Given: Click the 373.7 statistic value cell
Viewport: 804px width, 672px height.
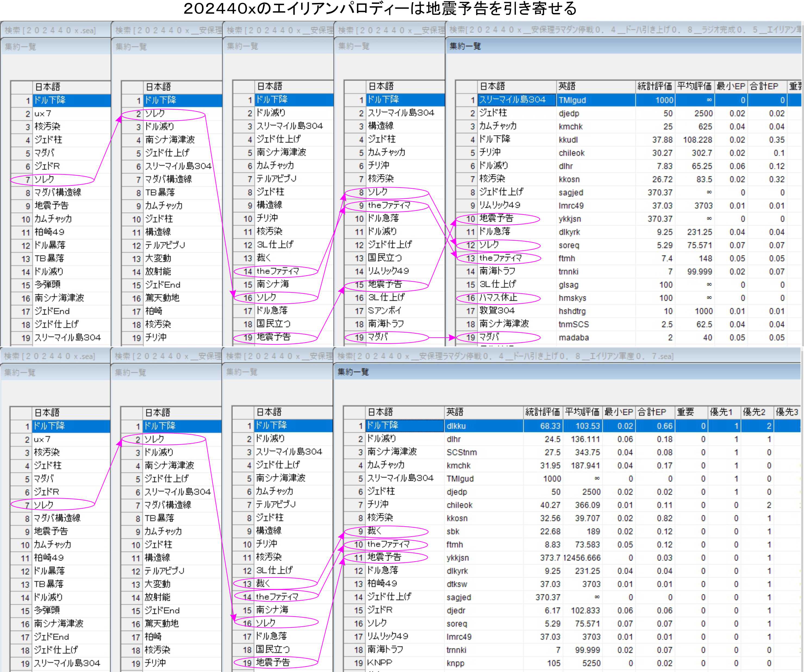Looking at the screenshot, I should (543, 558).
